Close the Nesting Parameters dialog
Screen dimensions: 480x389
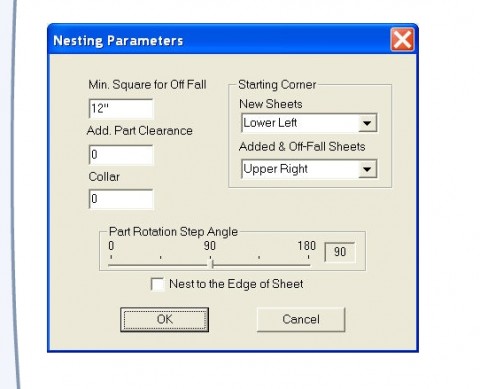coord(402,40)
